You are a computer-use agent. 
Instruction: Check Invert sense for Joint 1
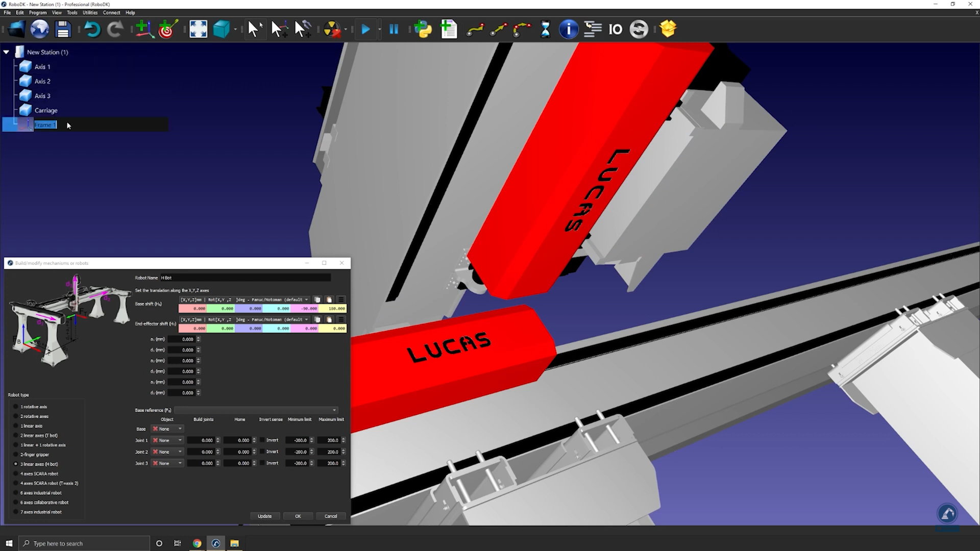tap(262, 440)
